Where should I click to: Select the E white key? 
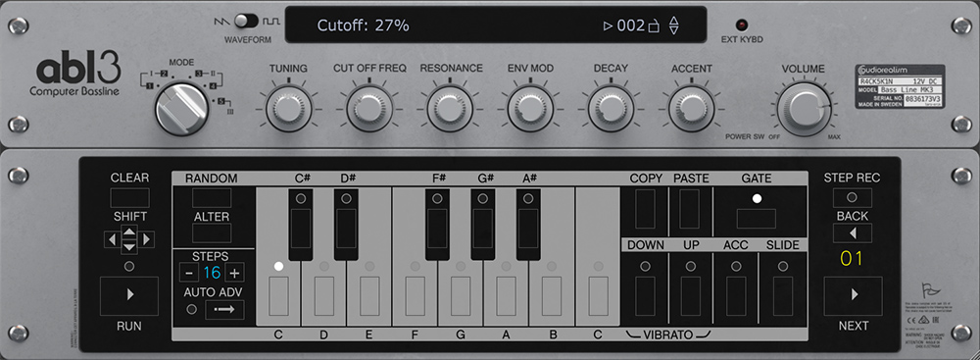370,295
